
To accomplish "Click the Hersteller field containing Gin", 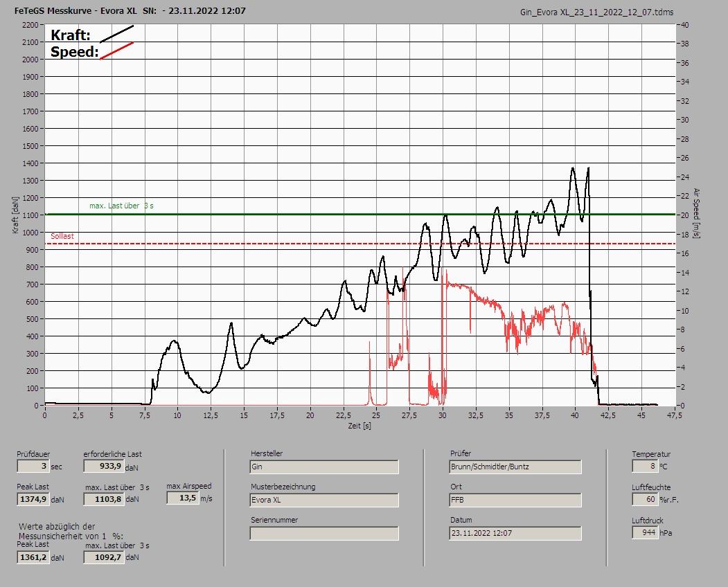I will tap(324, 467).
